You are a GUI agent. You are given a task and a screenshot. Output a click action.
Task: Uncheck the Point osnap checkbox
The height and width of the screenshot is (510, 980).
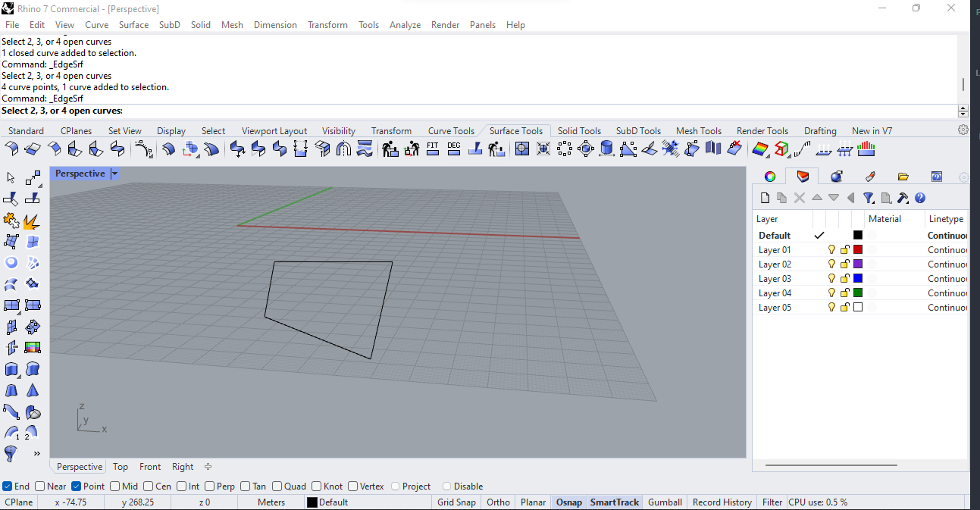click(x=76, y=487)
